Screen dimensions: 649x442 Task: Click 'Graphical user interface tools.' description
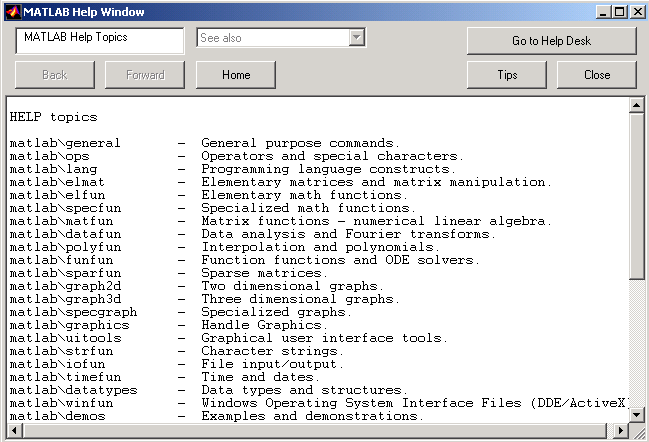pos(324,338)
